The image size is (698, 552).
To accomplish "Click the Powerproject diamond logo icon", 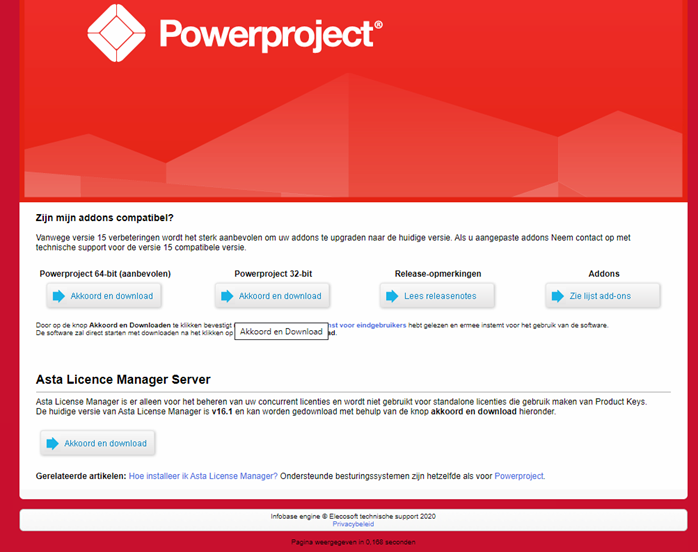I will click(117, 32).
